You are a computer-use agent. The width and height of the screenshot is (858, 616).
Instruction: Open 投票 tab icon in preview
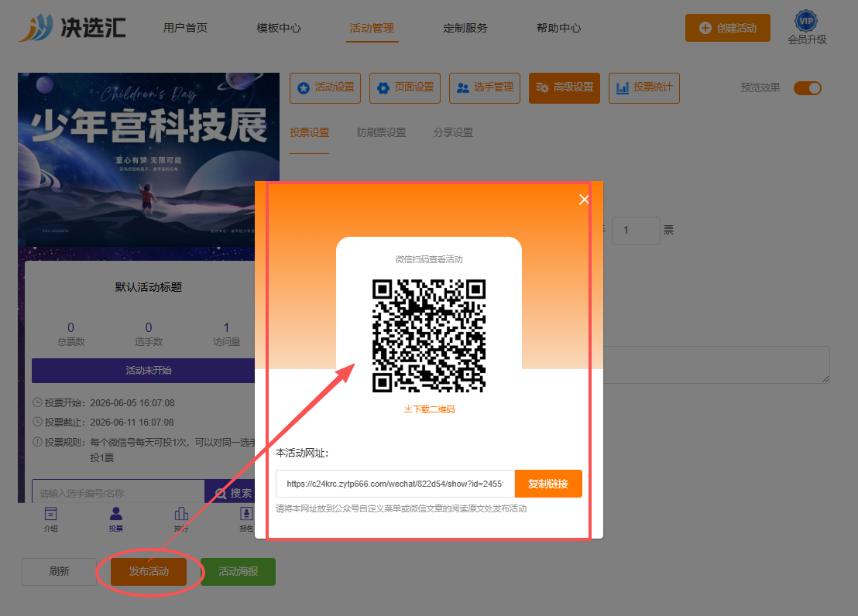pyautogui.click(x=116, y=519)
